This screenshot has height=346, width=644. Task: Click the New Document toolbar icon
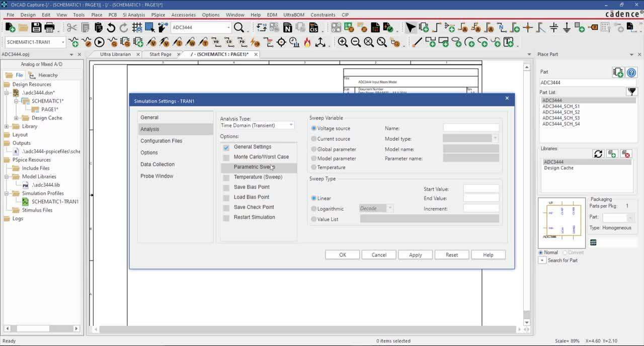point(10,27)
